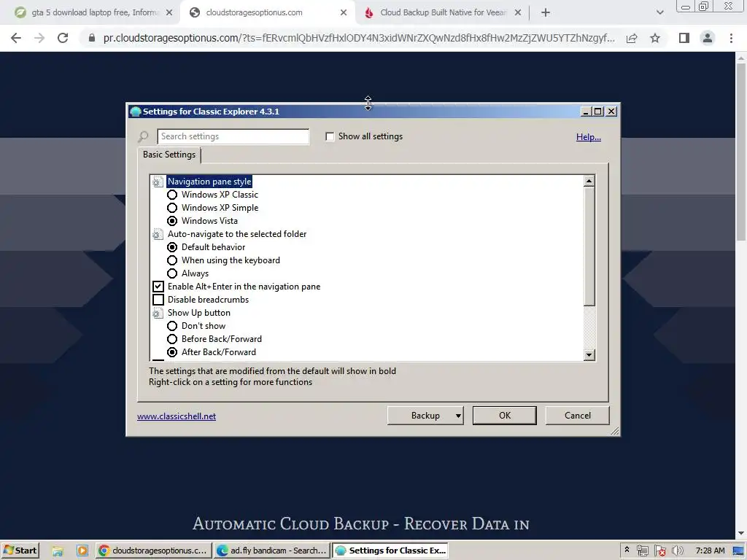This screenshot has width=747, height=560.
Task: Select Don't show Up button option
Action: click(x=172, y=326)
